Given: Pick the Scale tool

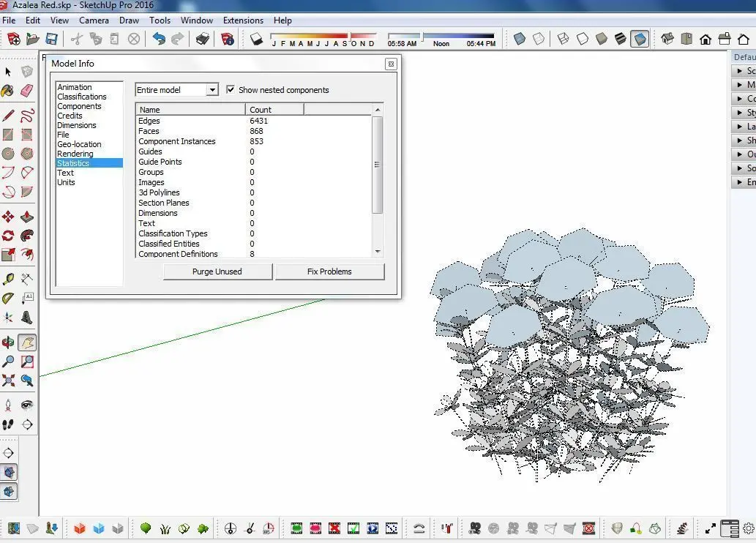Looking at the screenshot, I should pyautogui.click(x=8, y=255).
